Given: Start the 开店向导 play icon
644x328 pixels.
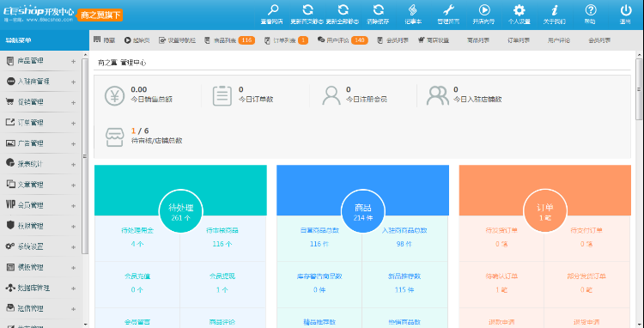Looking at the screenshot, I should pos(484,9).
